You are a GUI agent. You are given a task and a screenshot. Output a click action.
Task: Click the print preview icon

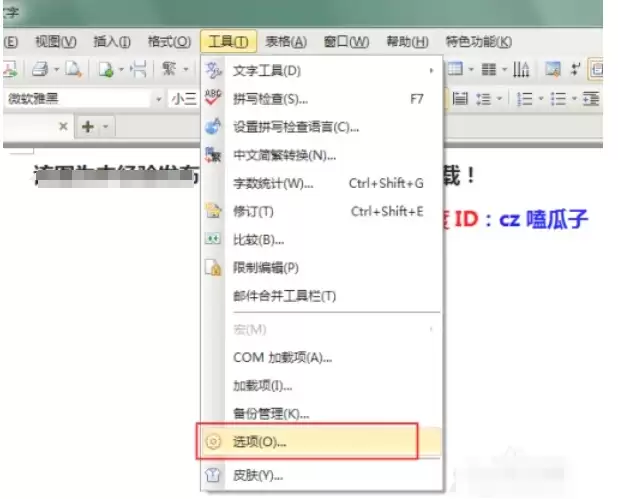click(x=73, y=69)
